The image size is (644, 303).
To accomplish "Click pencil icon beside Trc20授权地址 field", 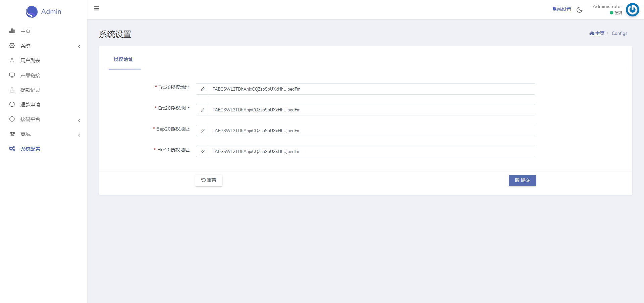I will 203,89.
